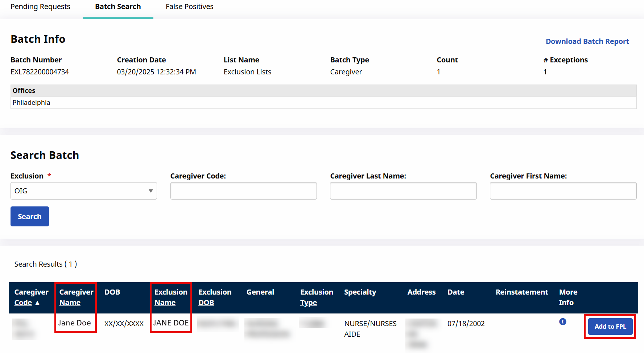Click the Add to FPL button
Screen dimensions: 644x353
click(610, 327)
